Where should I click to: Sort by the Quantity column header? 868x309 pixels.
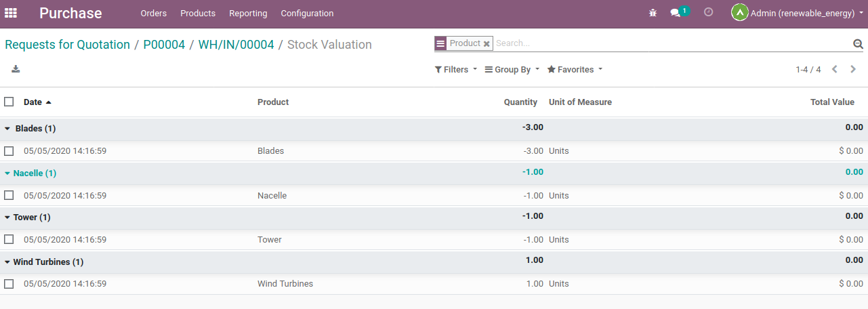(x=520, y=102)
